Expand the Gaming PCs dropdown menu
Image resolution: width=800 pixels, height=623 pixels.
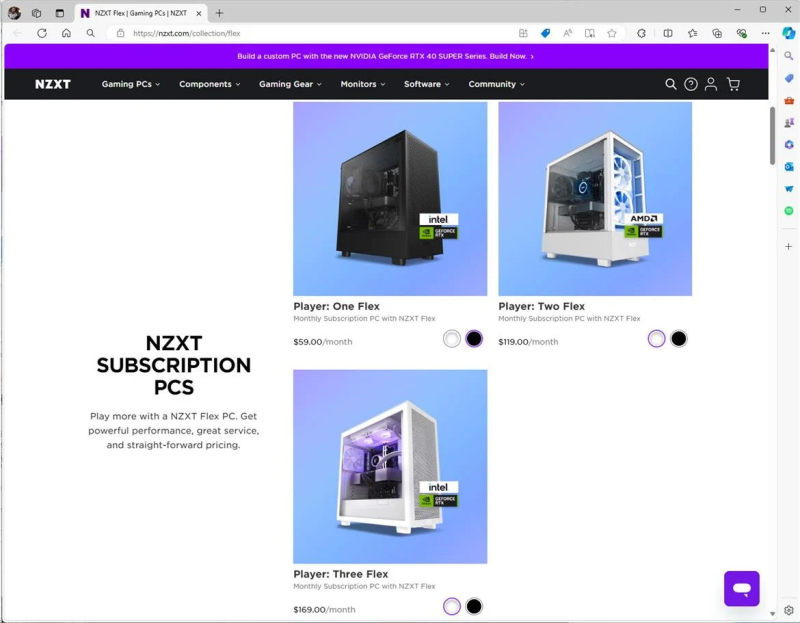pyautogui.click(x=131, y=84)
